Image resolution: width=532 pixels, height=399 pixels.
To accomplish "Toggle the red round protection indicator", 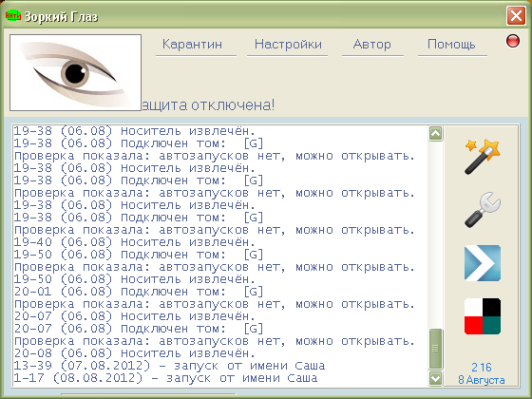I will (x=513, y=41).
